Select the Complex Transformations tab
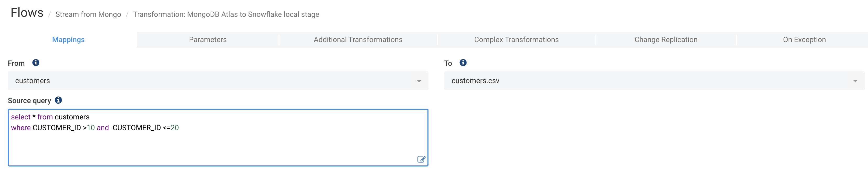 tap(516, 39)
